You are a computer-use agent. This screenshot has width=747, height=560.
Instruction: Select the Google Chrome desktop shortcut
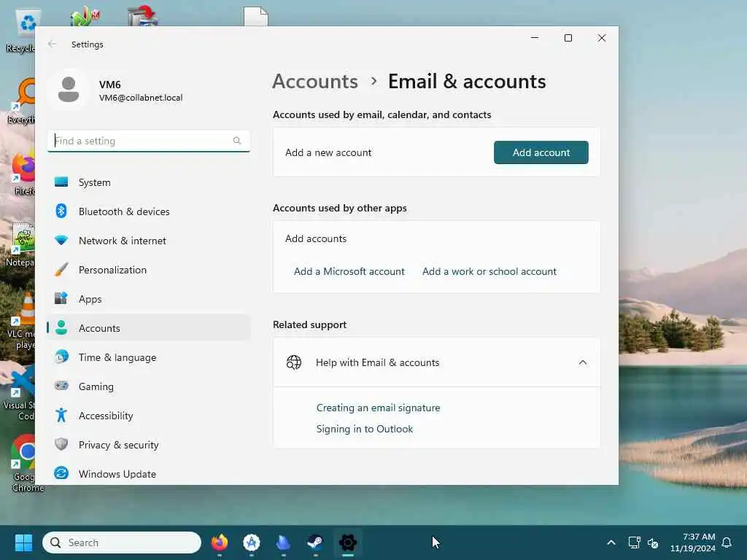[24, 463]
